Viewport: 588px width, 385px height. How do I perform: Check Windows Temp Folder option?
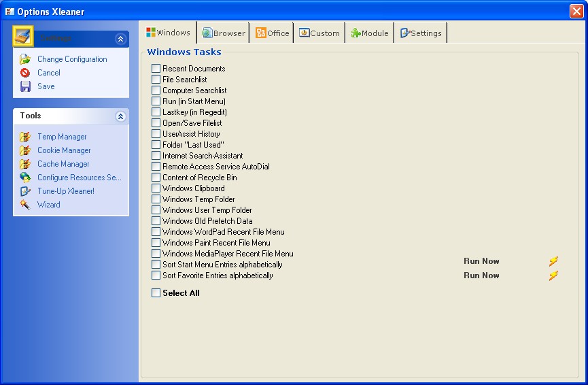pyautogui.click(x=156, y=199)
